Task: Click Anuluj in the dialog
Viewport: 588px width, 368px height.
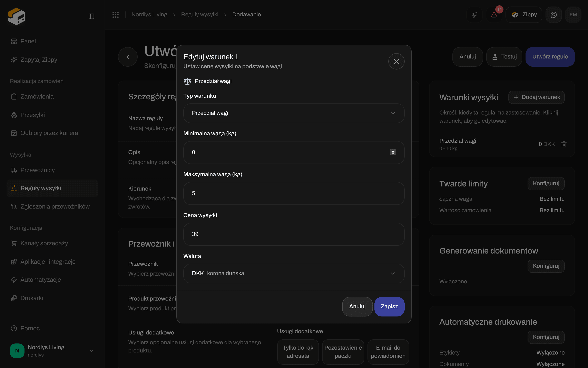Action: click(357, 306)
